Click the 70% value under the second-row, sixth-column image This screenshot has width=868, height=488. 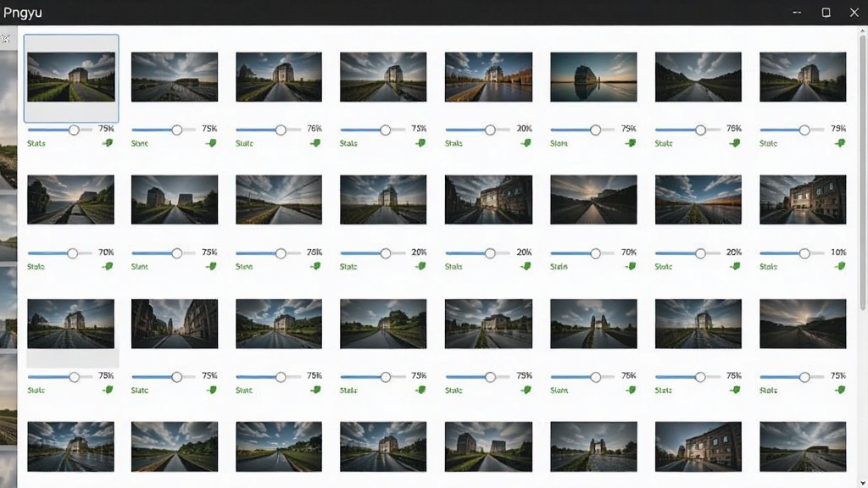coord(629,252)
